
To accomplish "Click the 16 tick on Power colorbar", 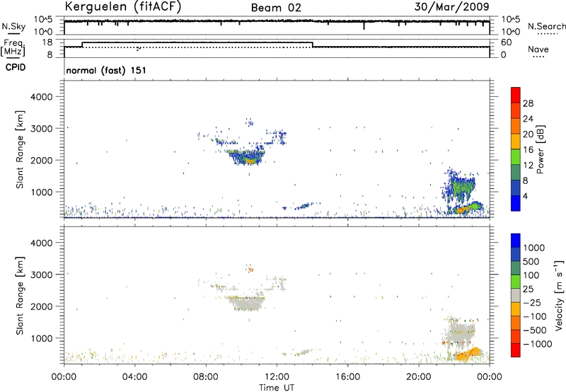I will [x=528, y=150].
